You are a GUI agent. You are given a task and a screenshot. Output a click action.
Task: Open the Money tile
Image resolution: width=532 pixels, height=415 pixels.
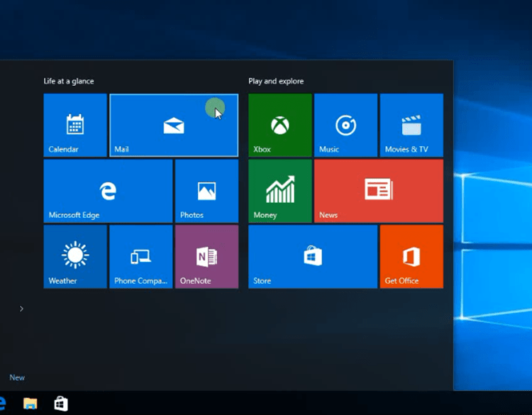(280, 191)
